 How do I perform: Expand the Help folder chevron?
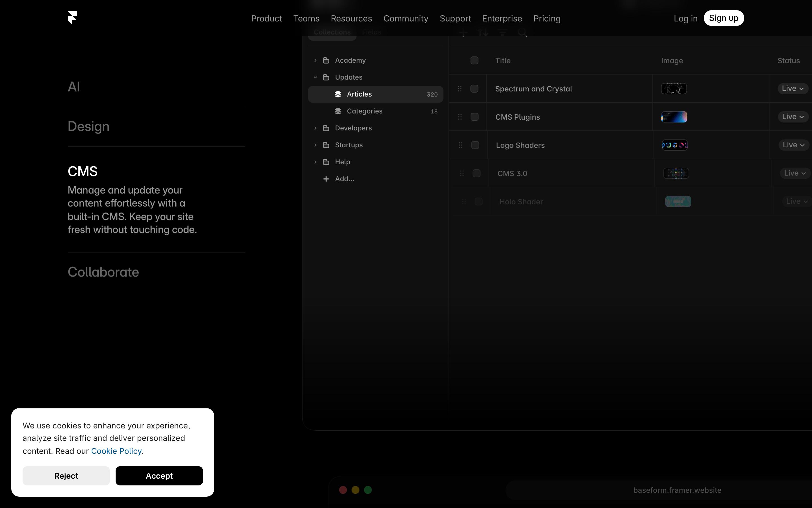[315, 162]
